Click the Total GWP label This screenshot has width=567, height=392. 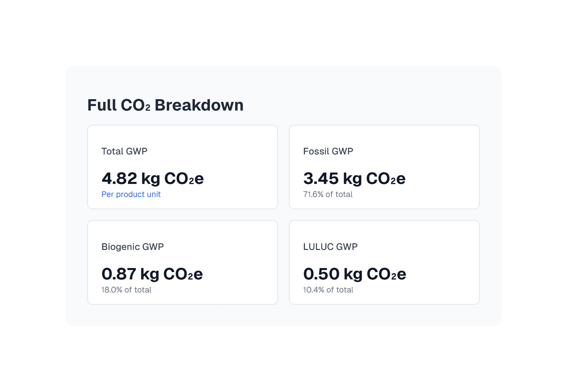pyautogui.click(x=124, y=151)
